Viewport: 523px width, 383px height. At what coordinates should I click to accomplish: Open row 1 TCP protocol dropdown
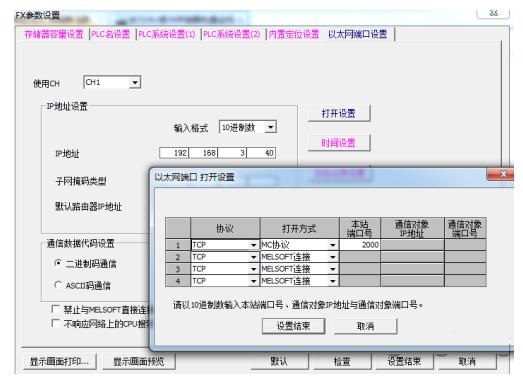pos(253,245)
